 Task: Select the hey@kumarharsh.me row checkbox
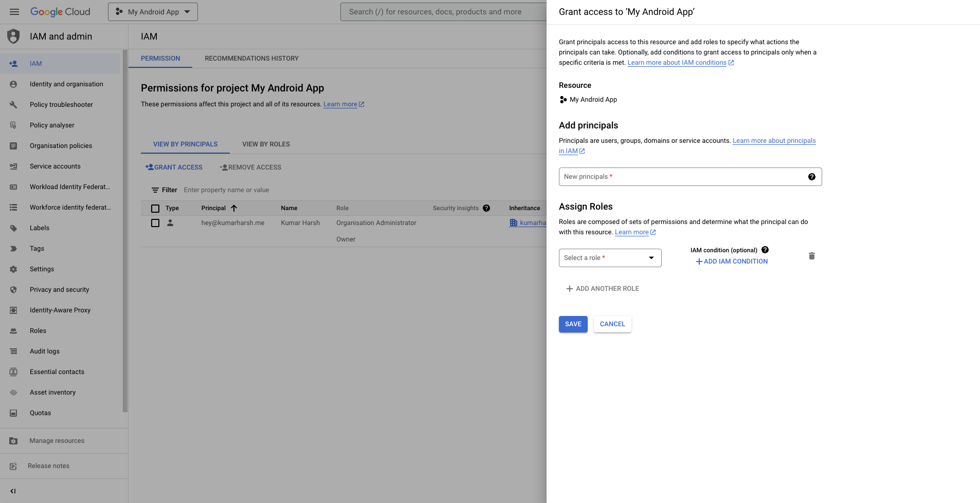click(155, 223)
